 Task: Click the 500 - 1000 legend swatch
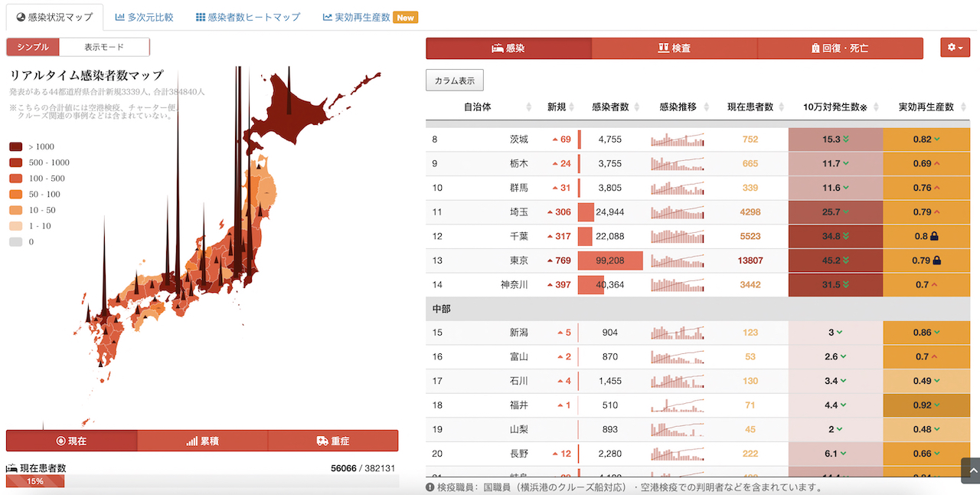15,162
